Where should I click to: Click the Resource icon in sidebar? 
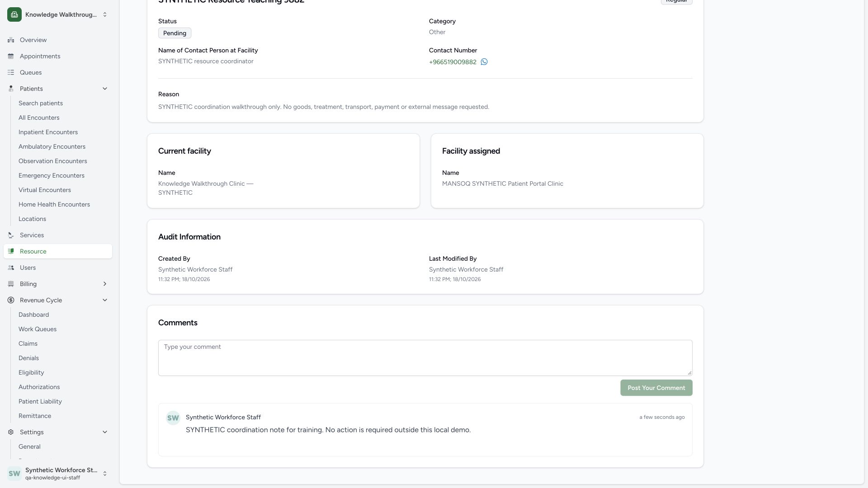point(11,251)
